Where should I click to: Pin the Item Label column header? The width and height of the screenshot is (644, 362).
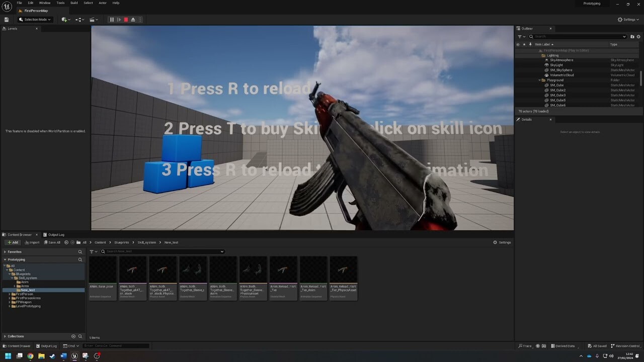coord(530,44)
